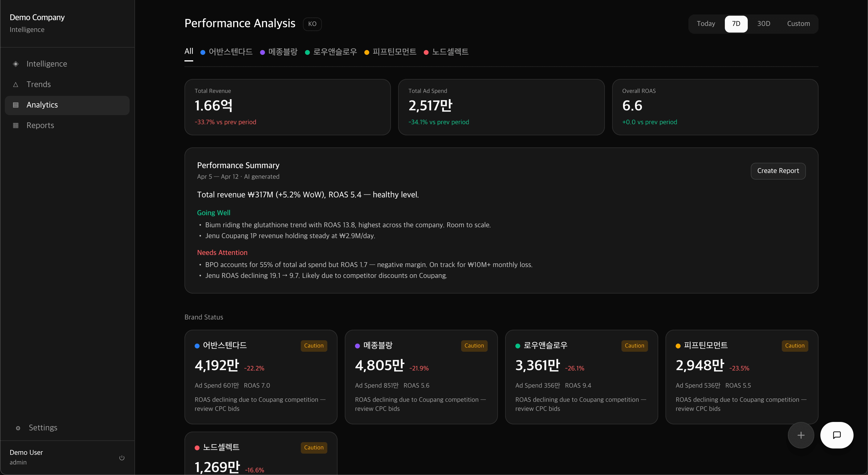The image size is (868, 475).
Task: Open the Custom date range picker
Action: point(799,24)
